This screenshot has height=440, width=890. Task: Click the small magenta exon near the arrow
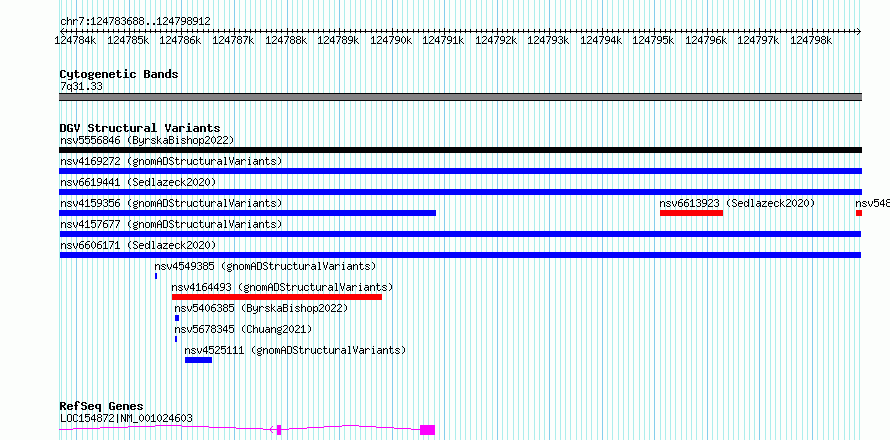(279, 430)
